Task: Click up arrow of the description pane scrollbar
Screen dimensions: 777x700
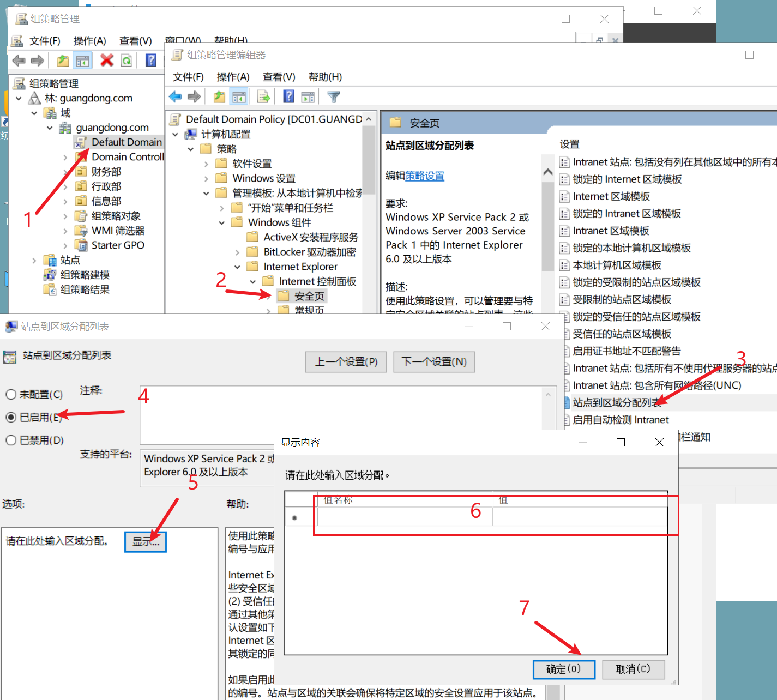Action: coord(548,172)
